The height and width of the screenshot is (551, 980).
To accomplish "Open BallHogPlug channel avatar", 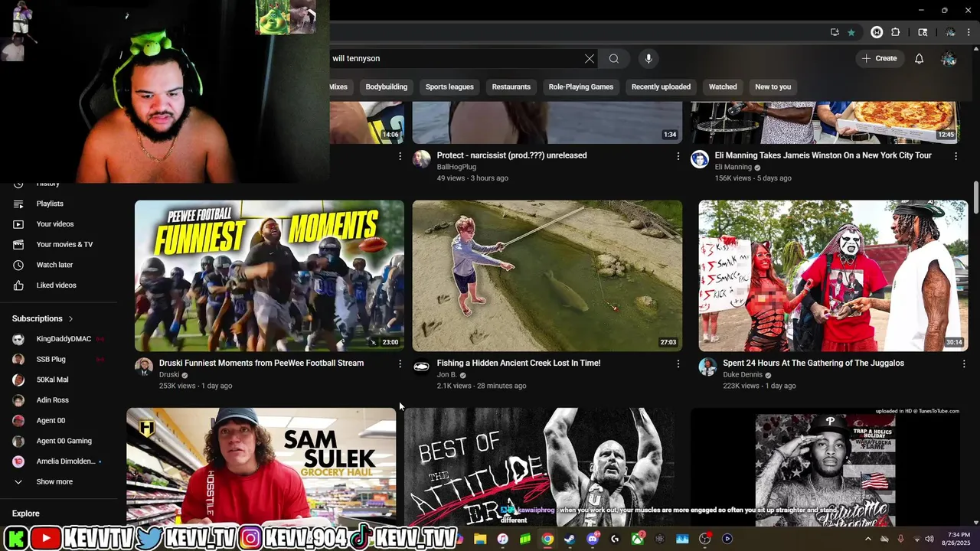I will pyautogui.click(x=421, y=159).
